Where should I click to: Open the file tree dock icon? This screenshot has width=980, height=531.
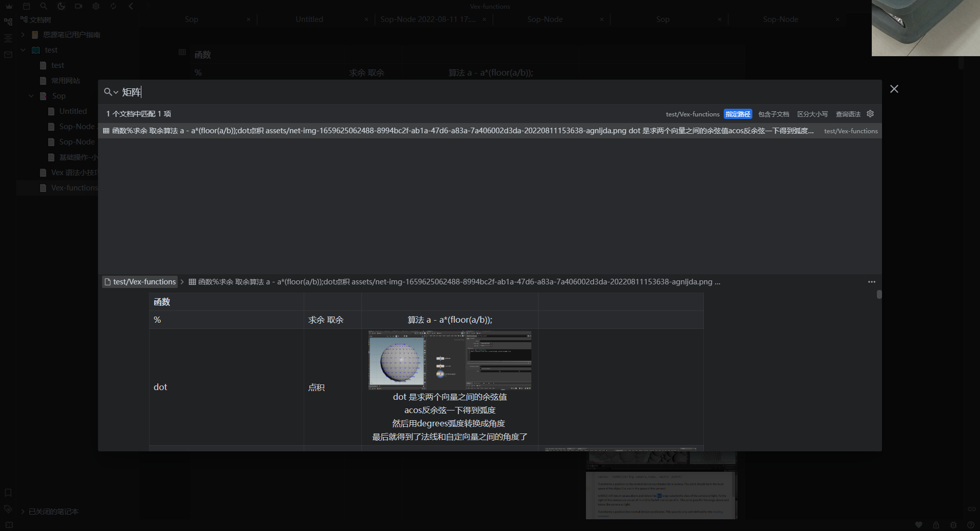[x=8, y=21]
